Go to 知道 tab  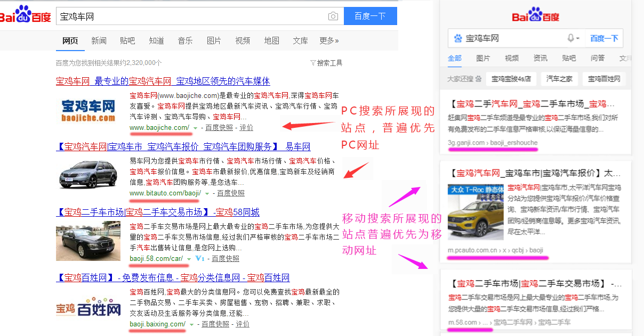pos(156,40)
